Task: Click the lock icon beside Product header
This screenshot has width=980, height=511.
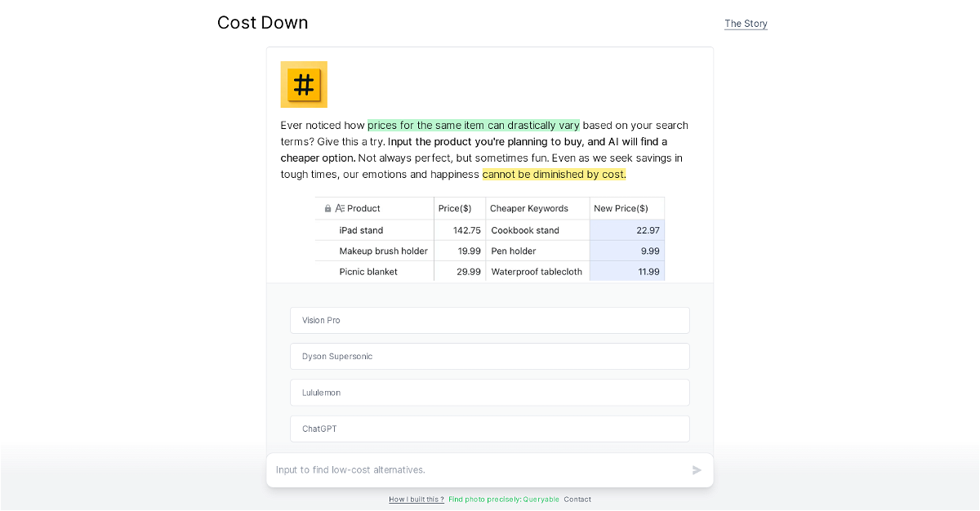Action: 327,209
